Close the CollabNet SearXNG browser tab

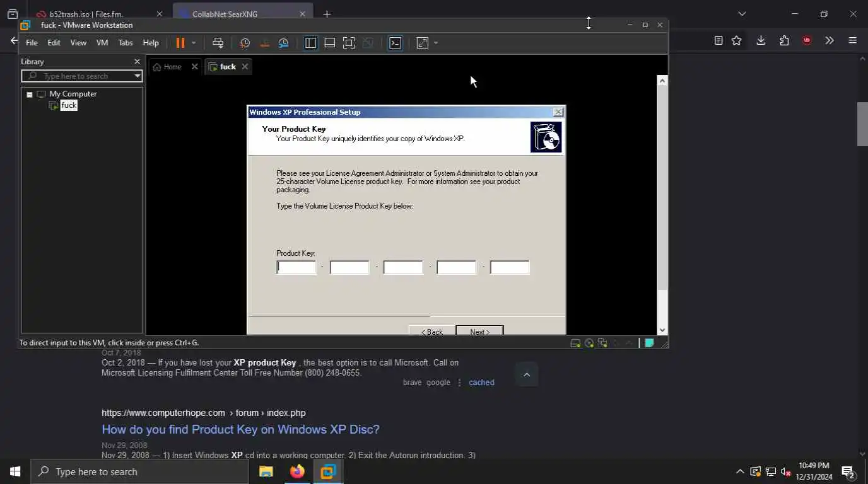(302, 14)
